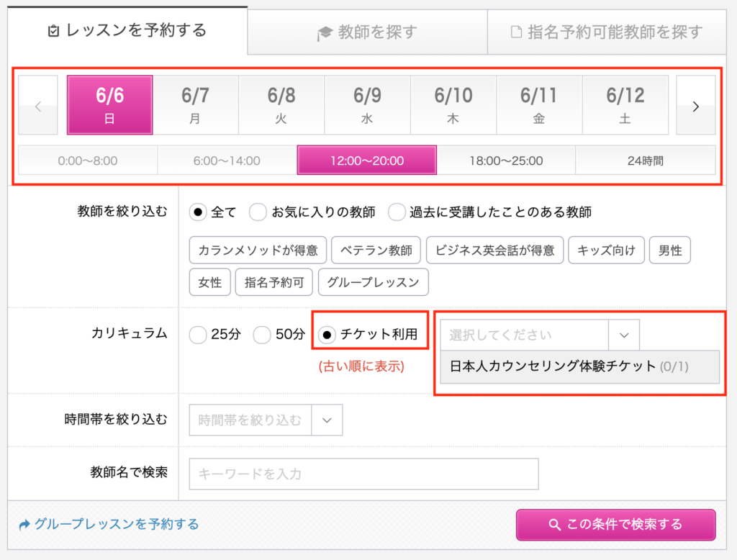The width and height of the screenshot is (737, 560).
Task: Focus the 教師名で検索 keyword field
Action: pos(363,474)
